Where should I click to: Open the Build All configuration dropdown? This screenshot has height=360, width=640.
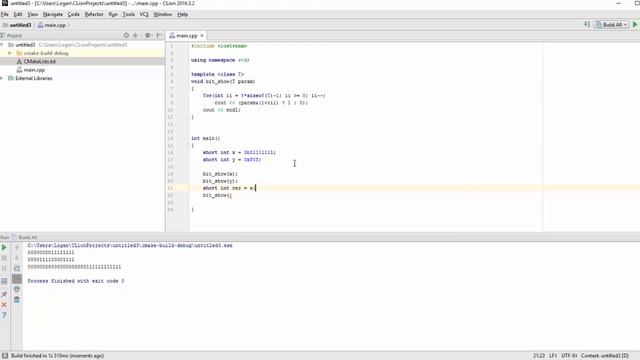(611, 25)
